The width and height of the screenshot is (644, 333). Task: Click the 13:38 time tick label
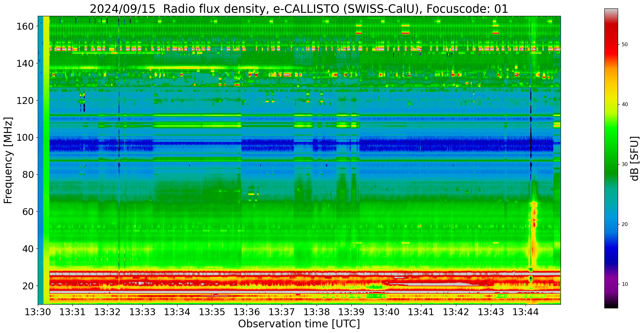coord(317,312)
